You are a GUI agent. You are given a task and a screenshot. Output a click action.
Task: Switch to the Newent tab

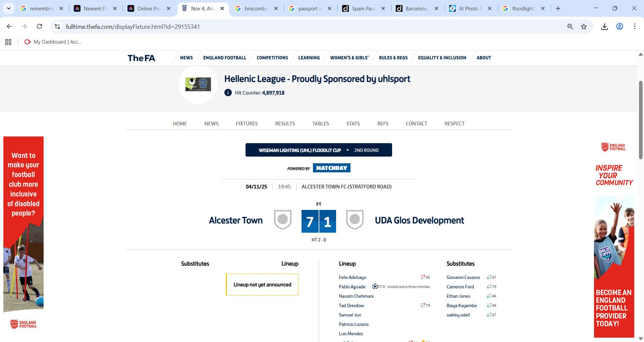(95, 8)
